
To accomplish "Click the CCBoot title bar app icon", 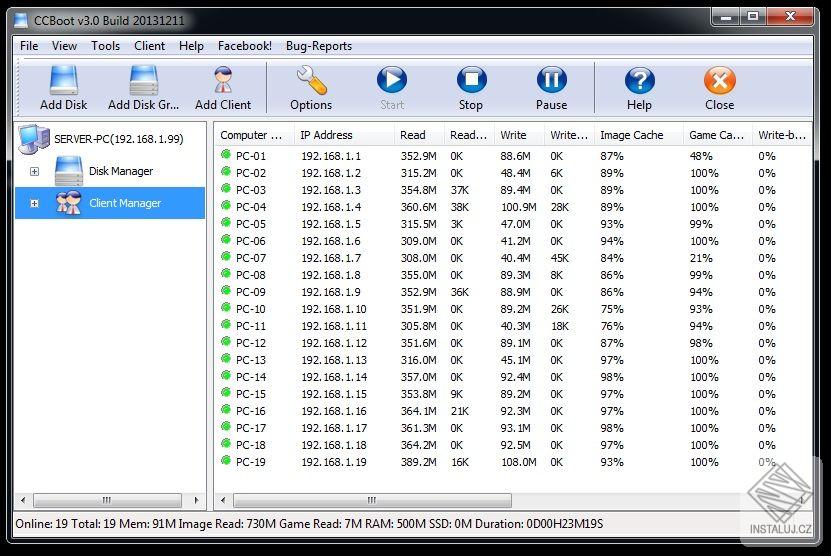I will coord(21,20).
